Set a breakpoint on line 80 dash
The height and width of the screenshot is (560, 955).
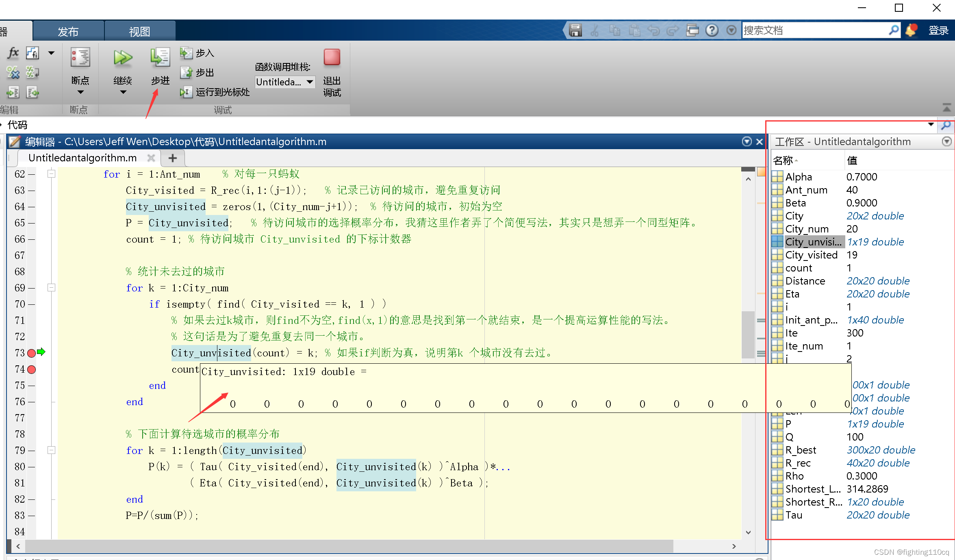pos(31,467)
